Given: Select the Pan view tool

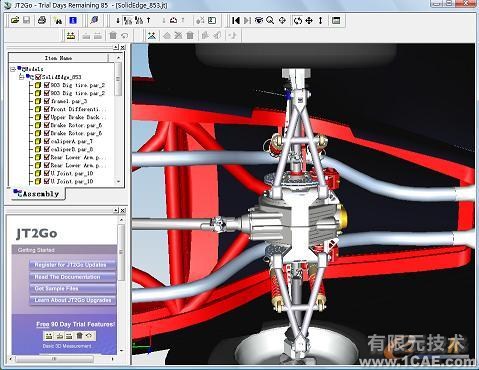Looking at the screenshot, I should click(x=309, y=21).
